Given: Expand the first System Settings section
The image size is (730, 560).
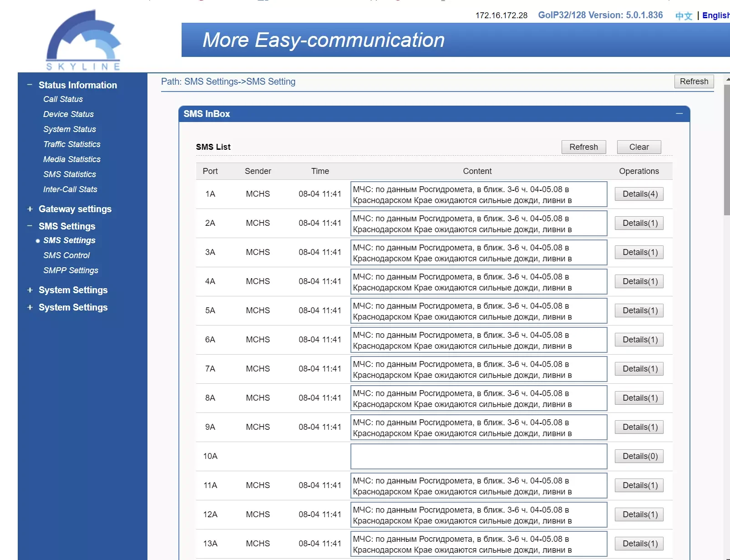Looking at the screenshot, I should 30,290.
